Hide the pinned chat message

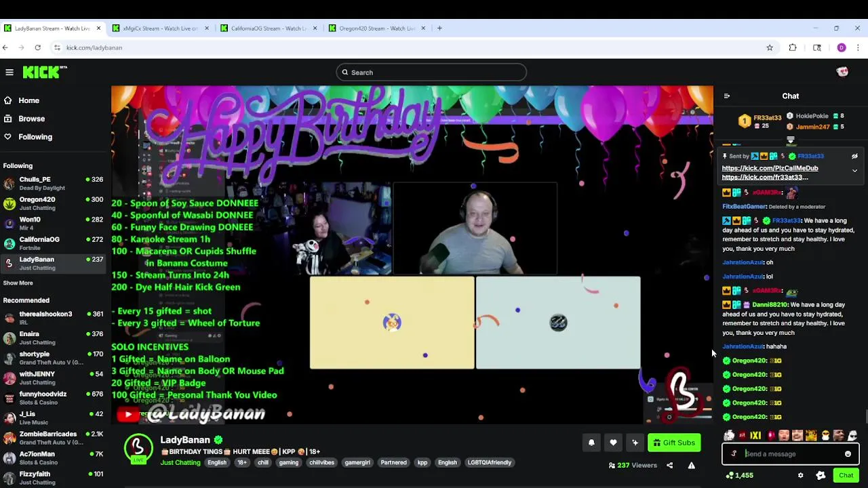click(854, 157)
